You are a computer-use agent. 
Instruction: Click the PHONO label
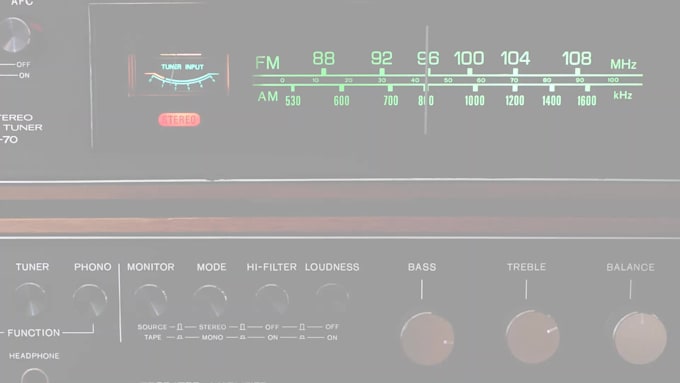pos(92,267)
